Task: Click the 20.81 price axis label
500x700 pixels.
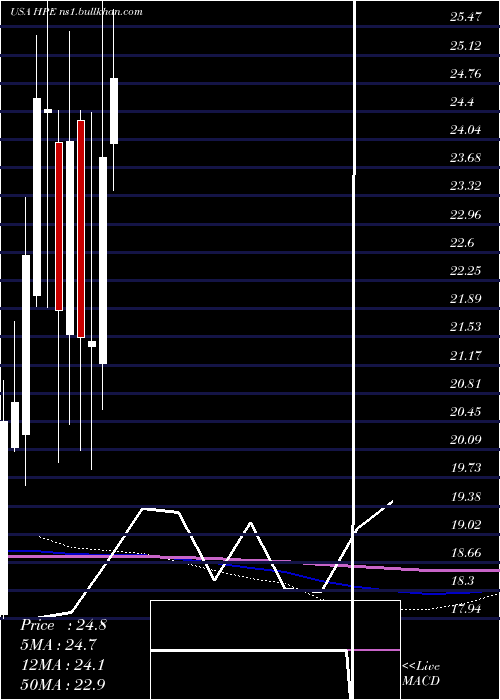Action: pos(466,383)
